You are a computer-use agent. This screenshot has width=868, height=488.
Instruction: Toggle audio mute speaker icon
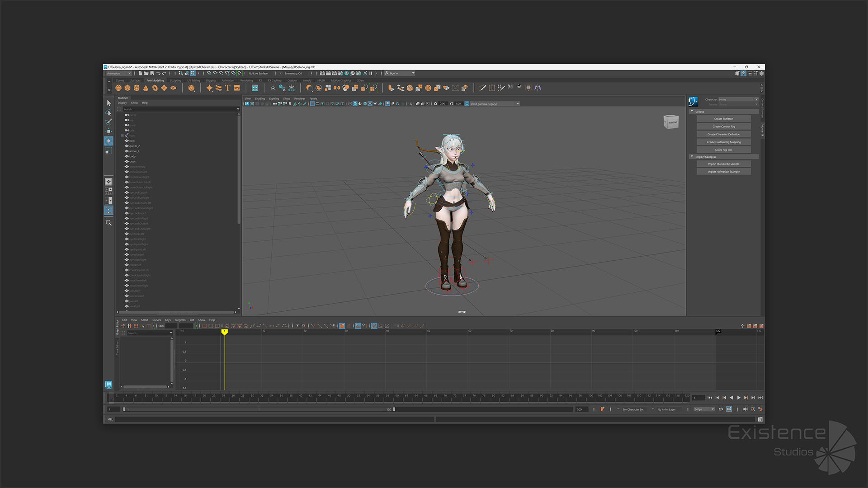[745, 409]
